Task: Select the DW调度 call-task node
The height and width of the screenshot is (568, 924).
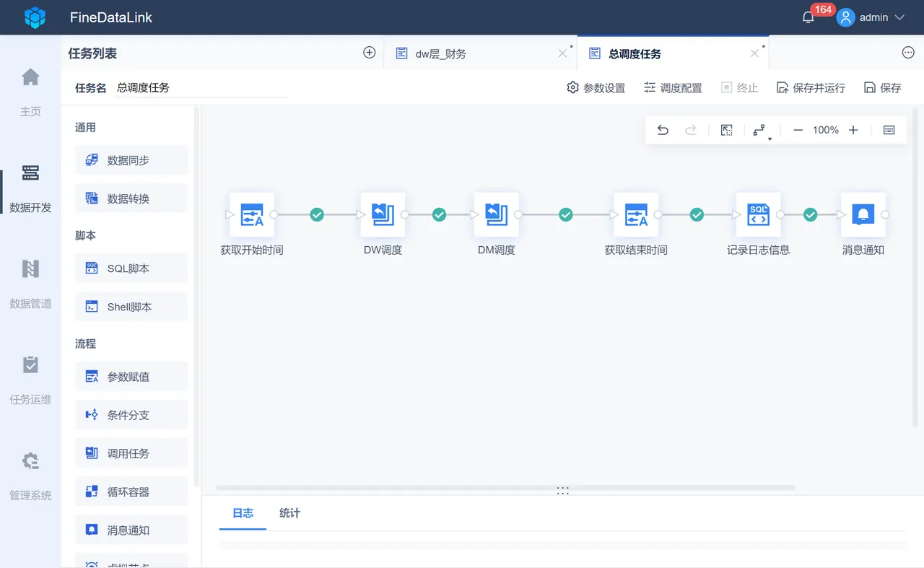Action: [x=383, y=214]
